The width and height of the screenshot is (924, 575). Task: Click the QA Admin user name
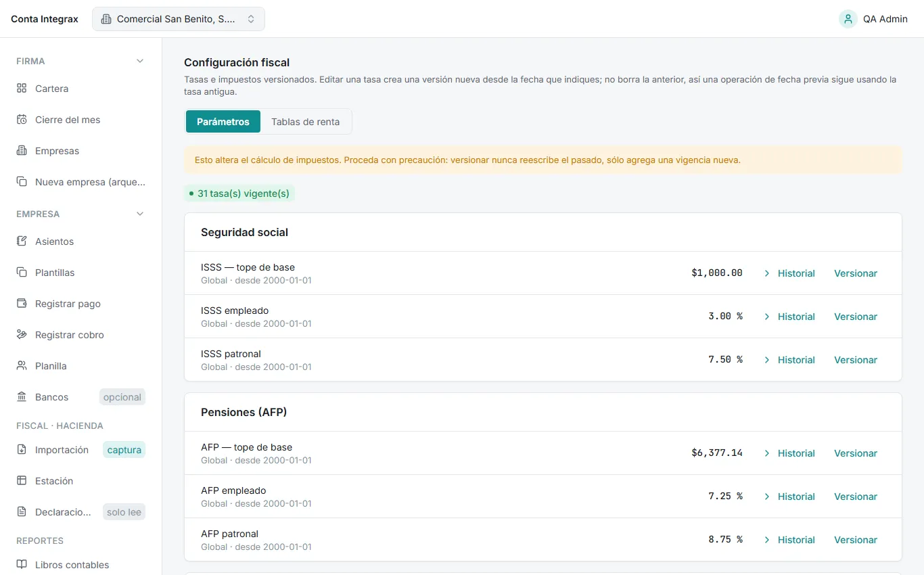click(x=885, y=19)
